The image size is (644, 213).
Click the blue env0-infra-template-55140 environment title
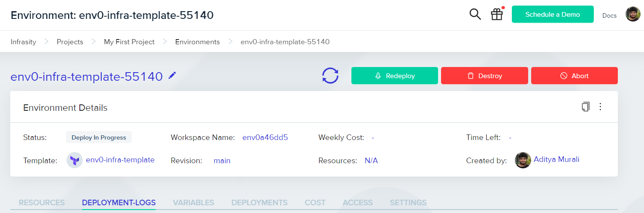coord(87,76)
